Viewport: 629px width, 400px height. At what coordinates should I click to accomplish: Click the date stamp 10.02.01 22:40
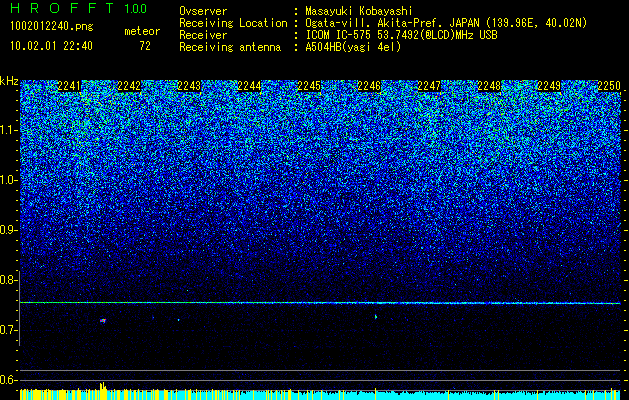[51, 46]
